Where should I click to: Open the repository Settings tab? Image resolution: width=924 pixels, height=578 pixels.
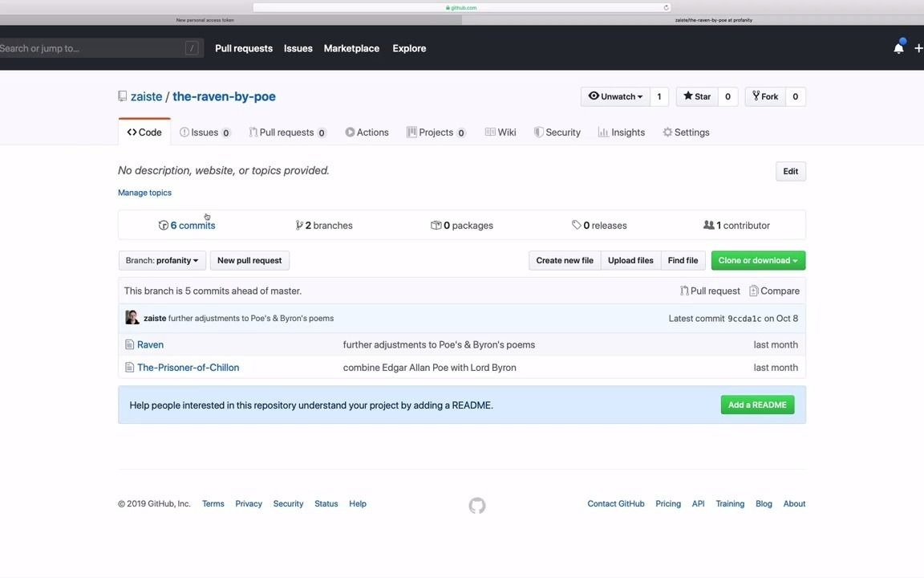tap(686, 132)
